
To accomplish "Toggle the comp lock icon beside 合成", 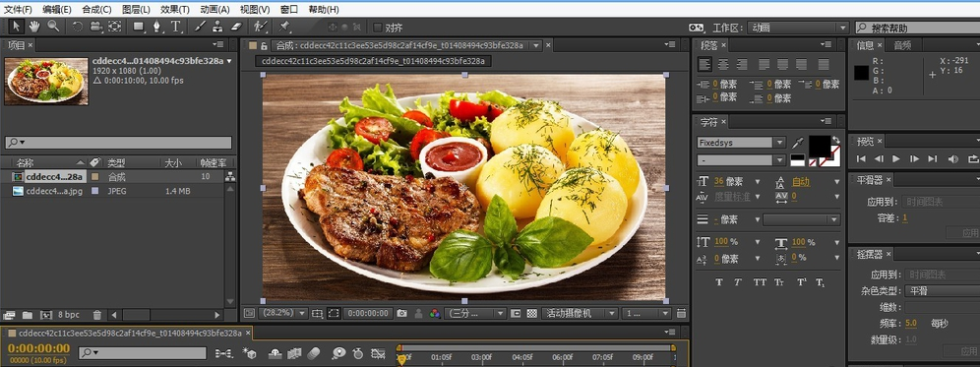I will click(x=265, y=45).
